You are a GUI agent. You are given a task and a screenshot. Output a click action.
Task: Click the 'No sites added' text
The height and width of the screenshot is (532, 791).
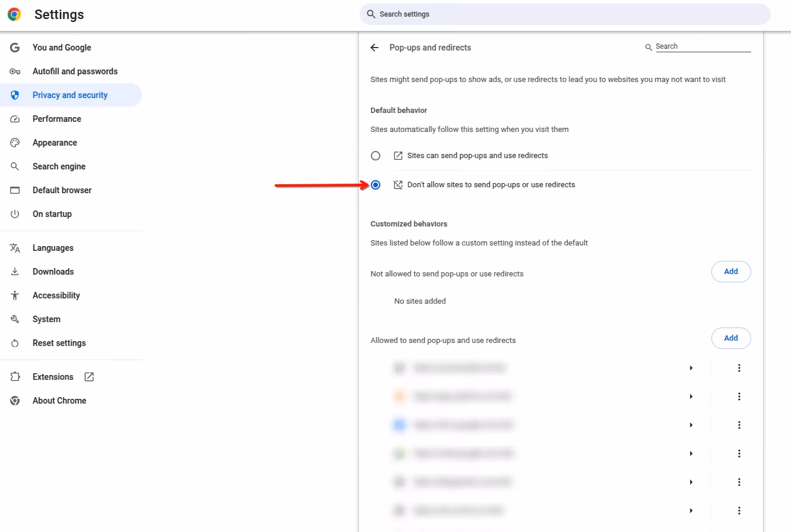point(420,301)
